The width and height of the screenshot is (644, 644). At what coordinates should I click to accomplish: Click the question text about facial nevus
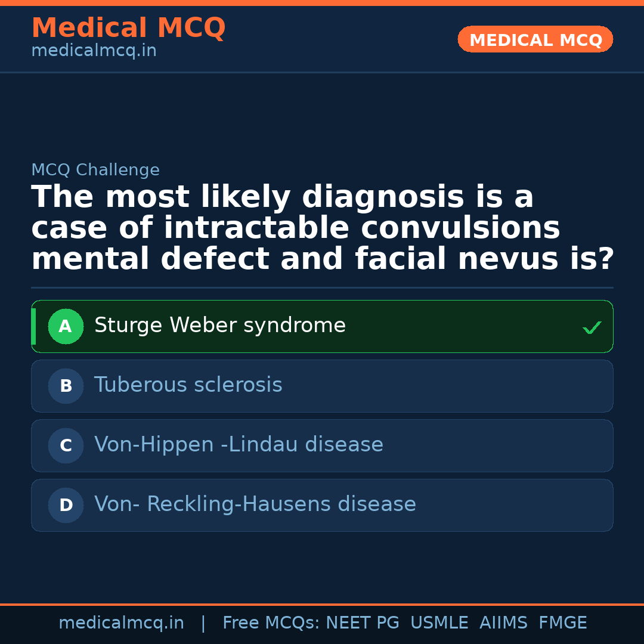[322, 228]
